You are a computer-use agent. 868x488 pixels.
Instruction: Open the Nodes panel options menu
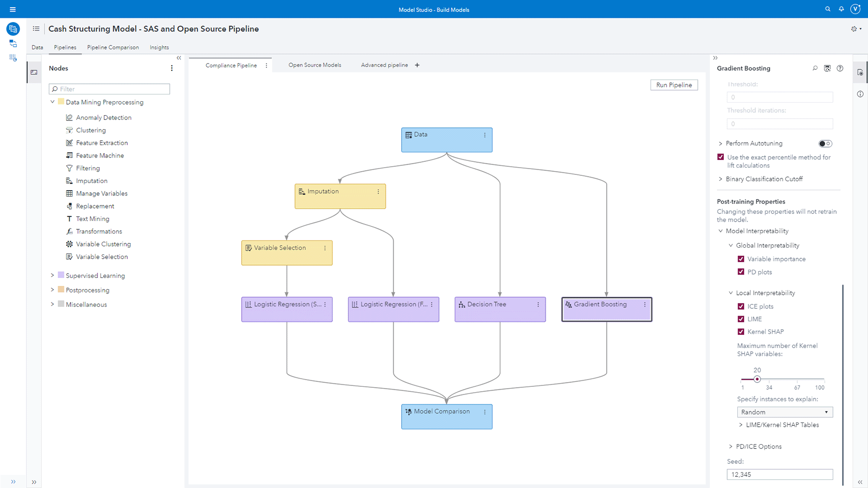(172, 68)
